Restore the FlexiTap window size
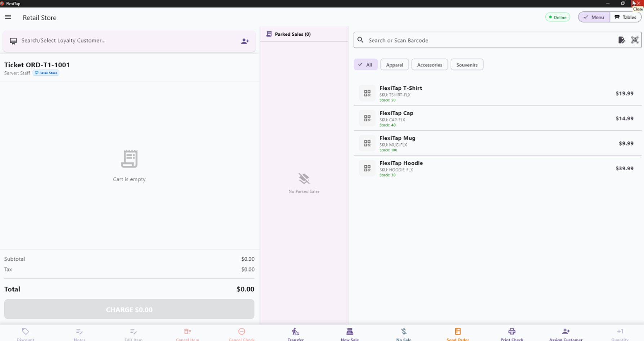The width and height of the screenshot is (644, 341). click(623, 3)
